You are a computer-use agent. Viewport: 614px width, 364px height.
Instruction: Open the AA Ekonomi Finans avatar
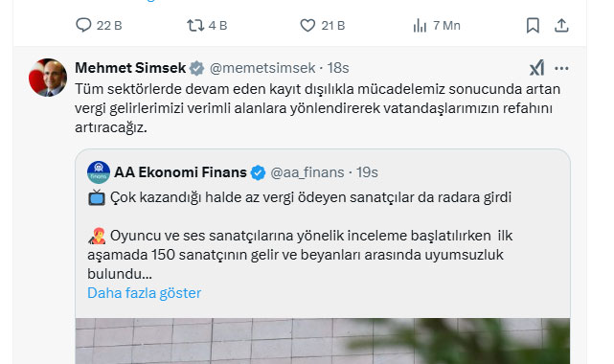(99, 172)
